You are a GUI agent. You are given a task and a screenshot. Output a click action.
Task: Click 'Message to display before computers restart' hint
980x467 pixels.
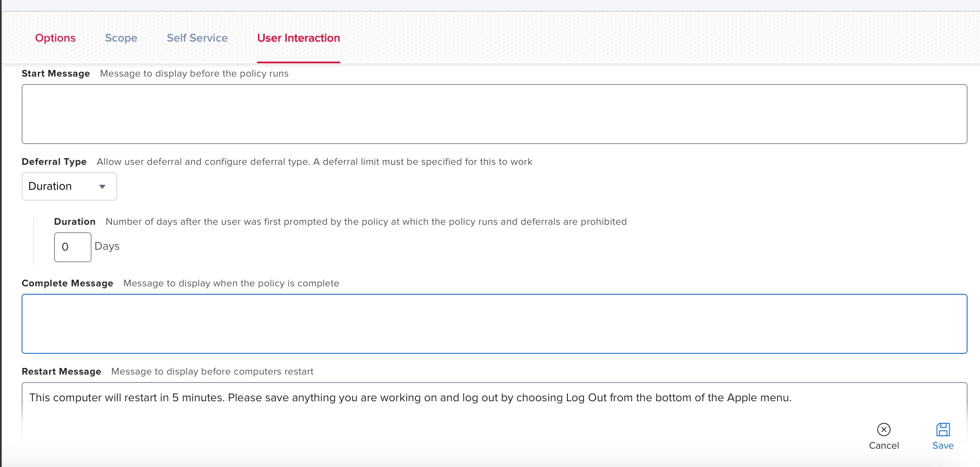tap(212, 371)
